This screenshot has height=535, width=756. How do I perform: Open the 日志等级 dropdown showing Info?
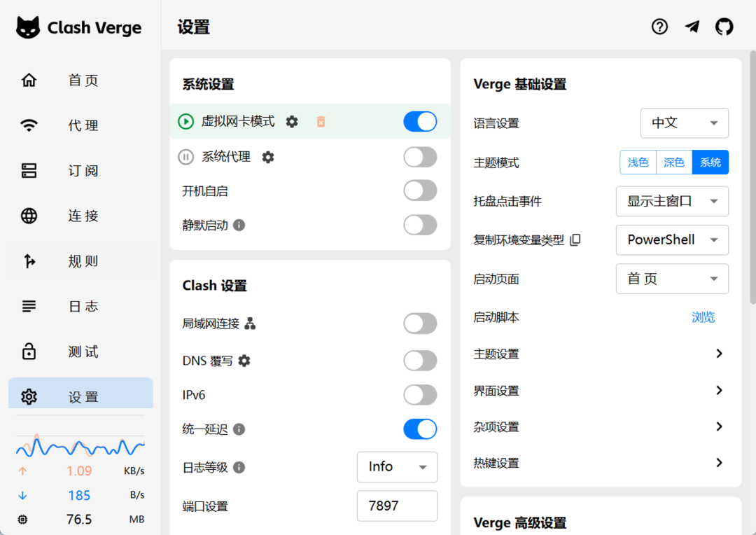pyautogui.click(x=398, y=467)
